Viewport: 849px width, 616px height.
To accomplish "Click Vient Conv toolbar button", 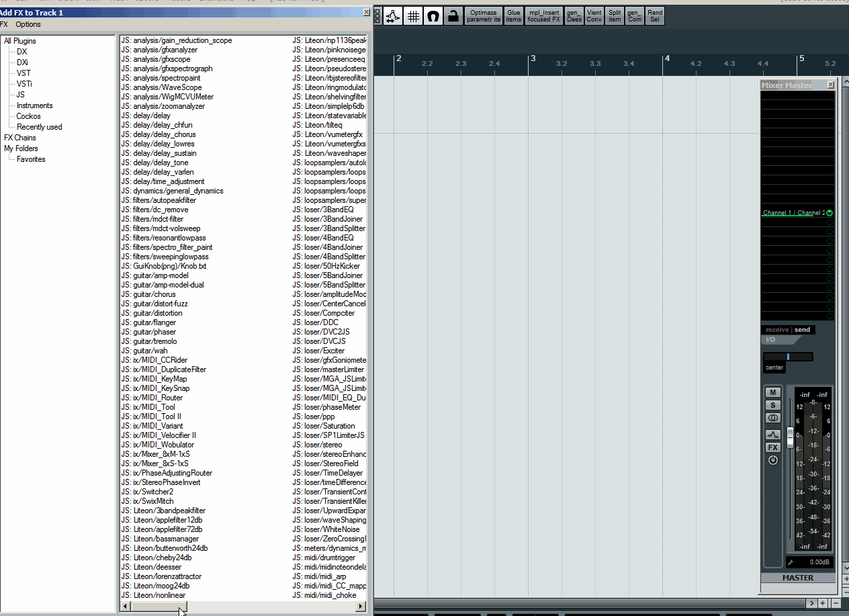I will 594,16.
